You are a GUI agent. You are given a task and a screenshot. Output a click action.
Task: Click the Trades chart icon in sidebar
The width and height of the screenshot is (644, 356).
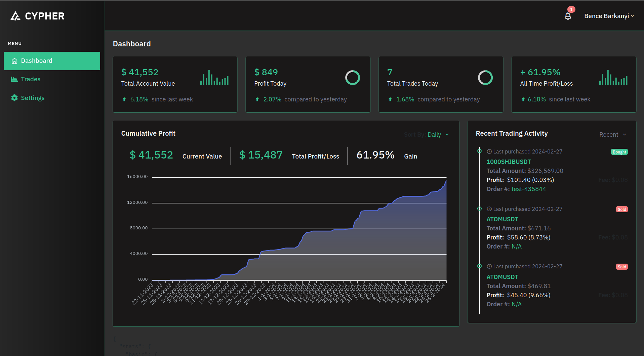coord(14,79)
